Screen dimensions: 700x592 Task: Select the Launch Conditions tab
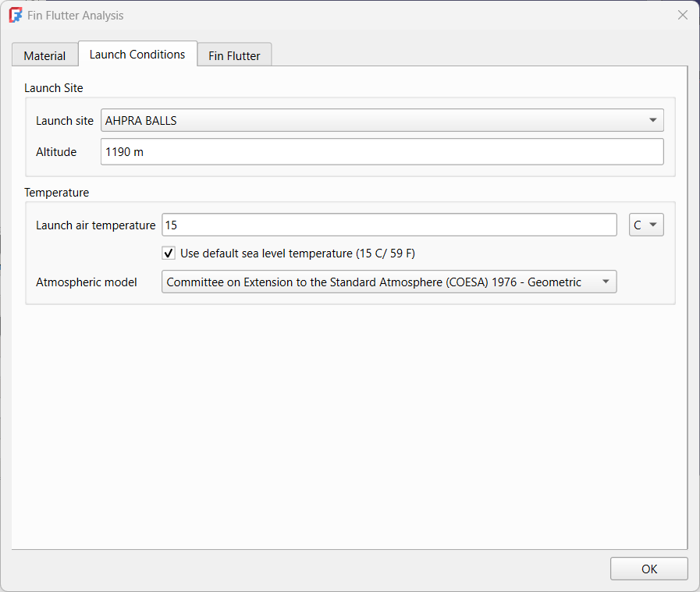click(x=137, y=55)
